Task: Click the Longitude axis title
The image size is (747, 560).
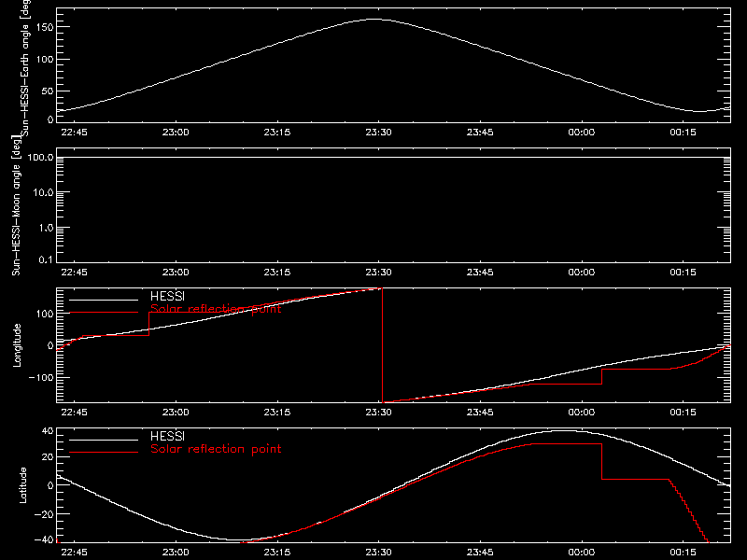Action: pyautogui.click(x=17, y=345)
